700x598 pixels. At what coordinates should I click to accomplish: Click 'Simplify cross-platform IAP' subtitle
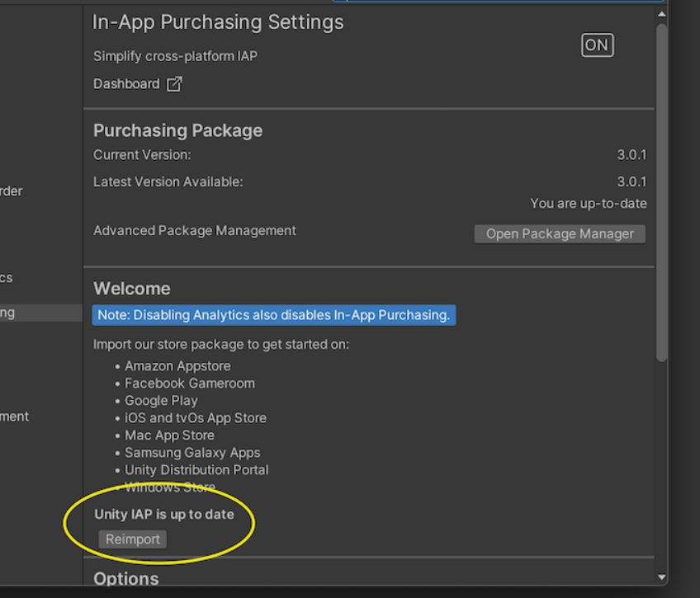coord(176,56)
